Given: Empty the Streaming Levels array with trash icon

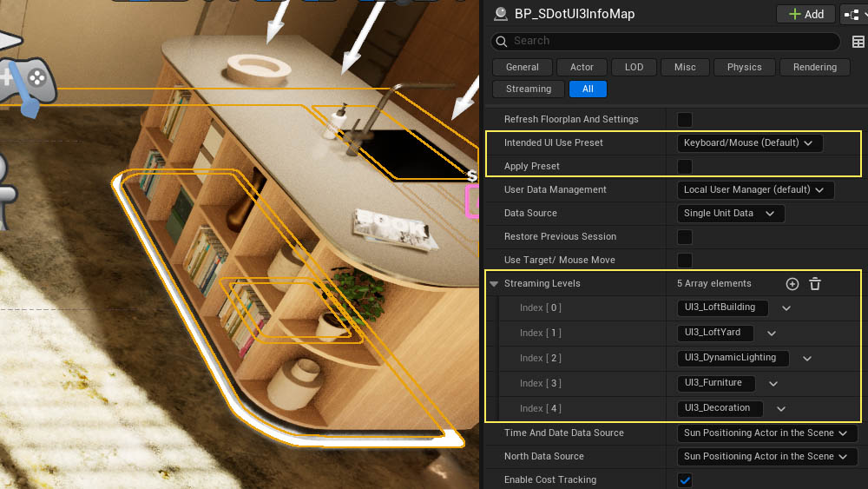Looking at the screenshot, I should tap(815, 283).
